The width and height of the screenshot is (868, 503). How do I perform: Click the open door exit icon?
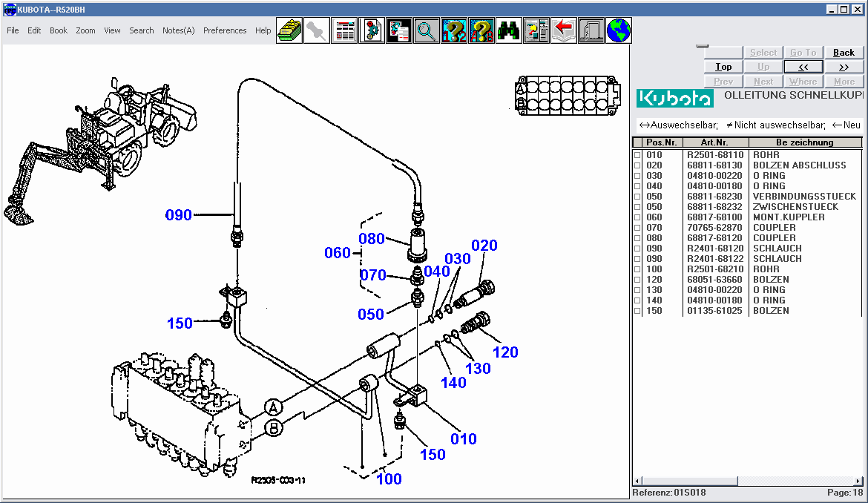591,30
